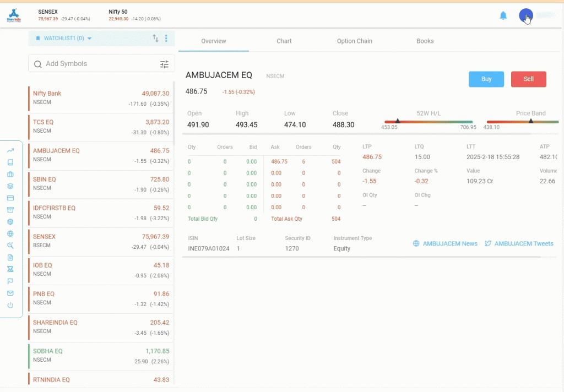This screenshot has width=564, height=392.
Task: Open the notifications bell
Action: tap(503, 15)
